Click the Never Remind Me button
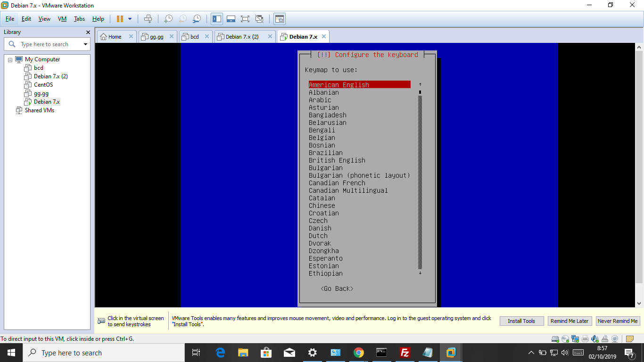 (x=618, y=321)
